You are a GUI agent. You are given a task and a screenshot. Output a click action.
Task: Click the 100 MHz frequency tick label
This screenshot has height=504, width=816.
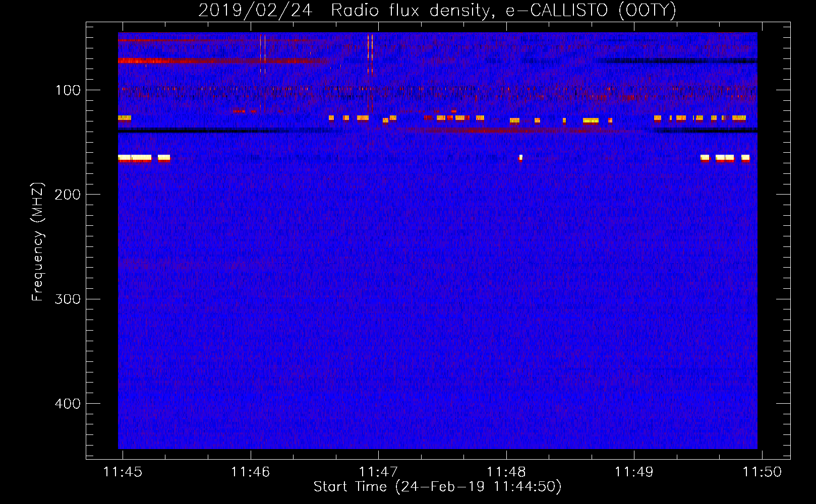68,90
